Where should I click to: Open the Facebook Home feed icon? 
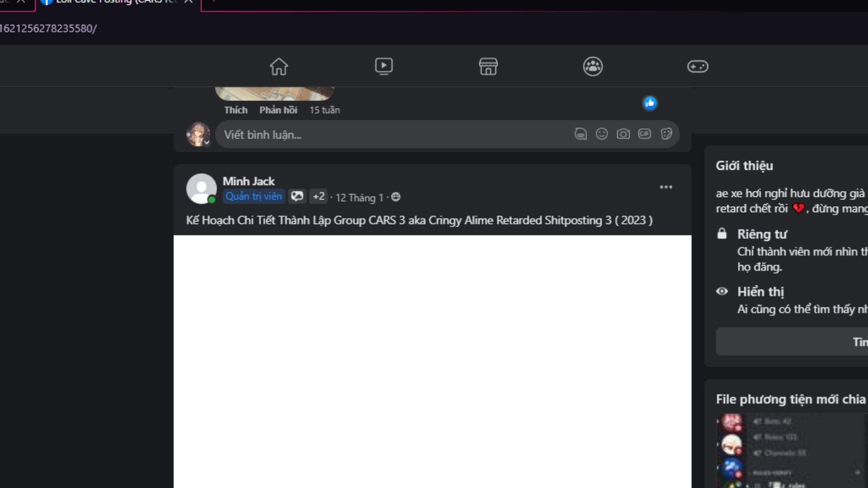pyautogui.click(x=279, y=67)
